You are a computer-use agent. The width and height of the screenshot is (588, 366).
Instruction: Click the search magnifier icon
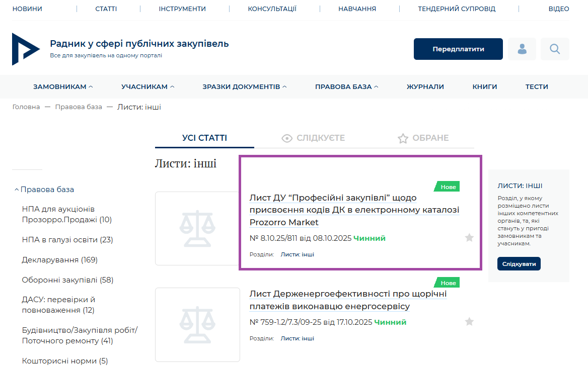[x=555, y=49]
